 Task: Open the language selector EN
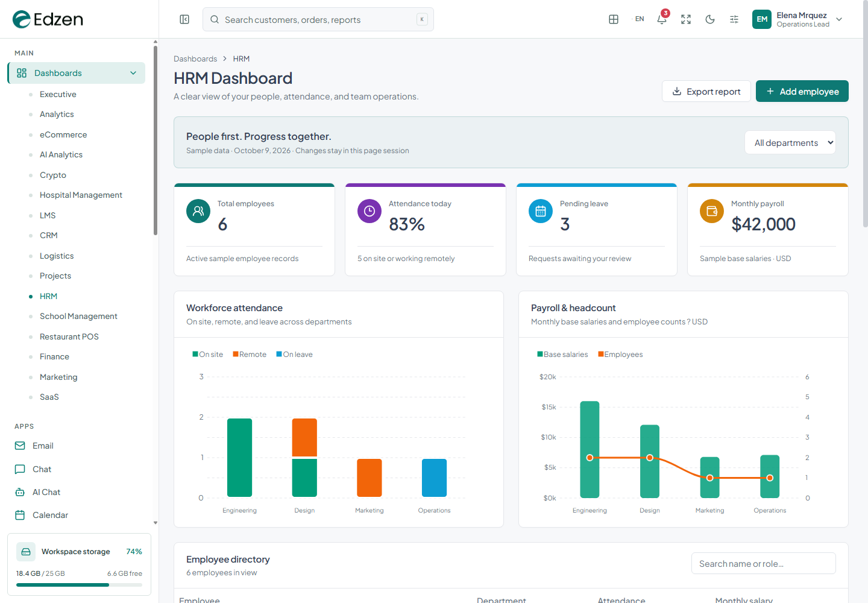640,19
